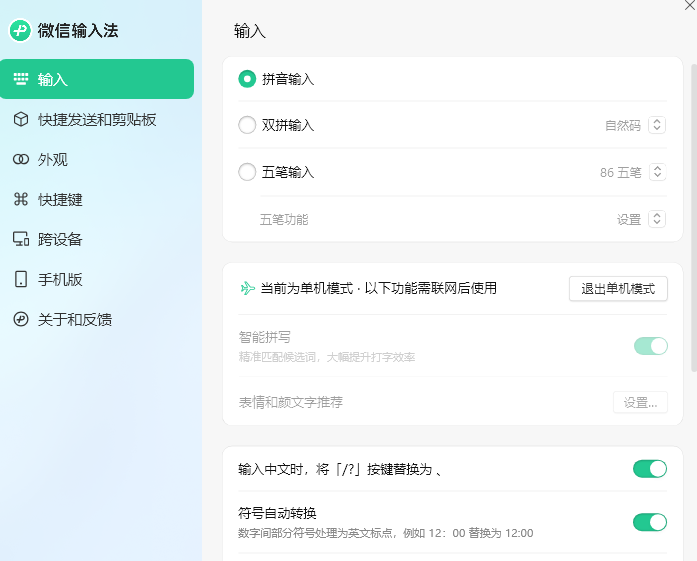Choose the 双拼输入 radio option
The width and height of the screenshot is (697, 561).
[247, 125]
